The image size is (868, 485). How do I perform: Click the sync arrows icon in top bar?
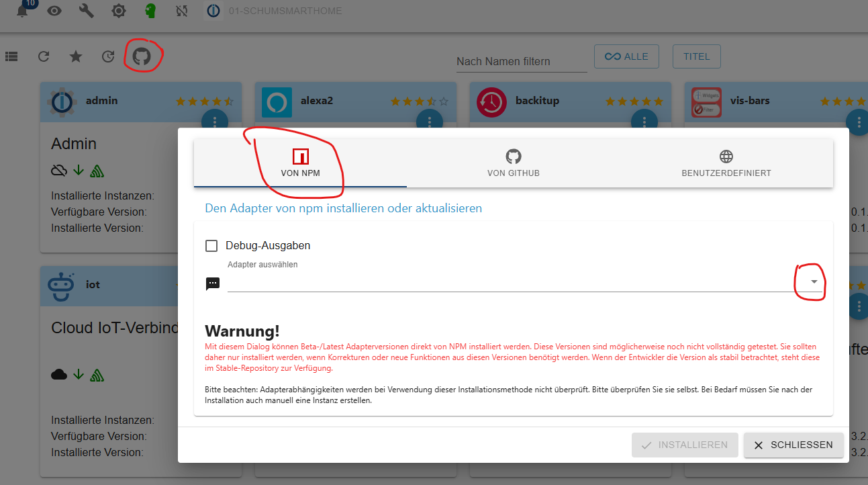coord(181,11)
